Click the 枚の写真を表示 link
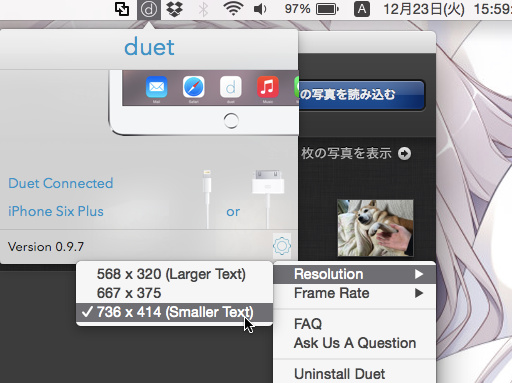 pyautogui.click(x=346, y=154)
